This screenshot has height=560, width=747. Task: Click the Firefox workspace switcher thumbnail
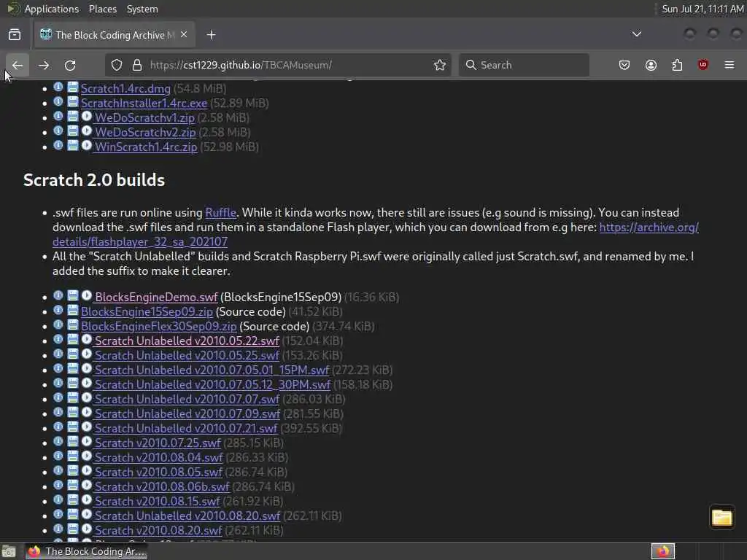point(663,551)
